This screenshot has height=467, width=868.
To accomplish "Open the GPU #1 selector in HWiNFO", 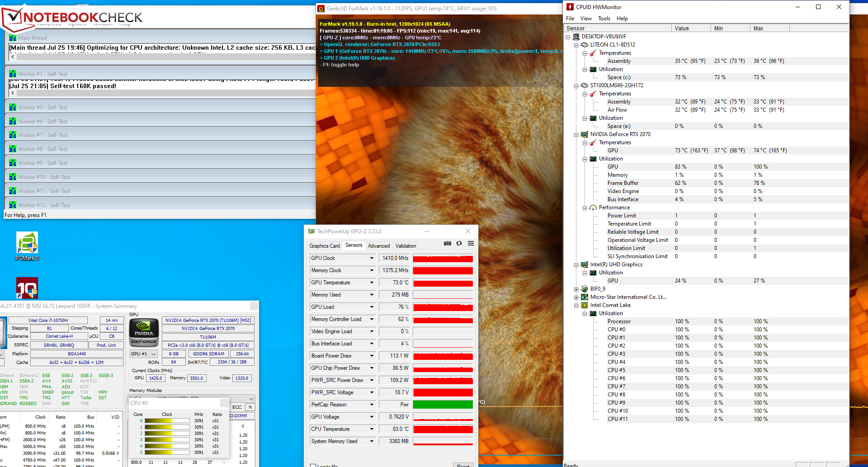I will [143, 354].
